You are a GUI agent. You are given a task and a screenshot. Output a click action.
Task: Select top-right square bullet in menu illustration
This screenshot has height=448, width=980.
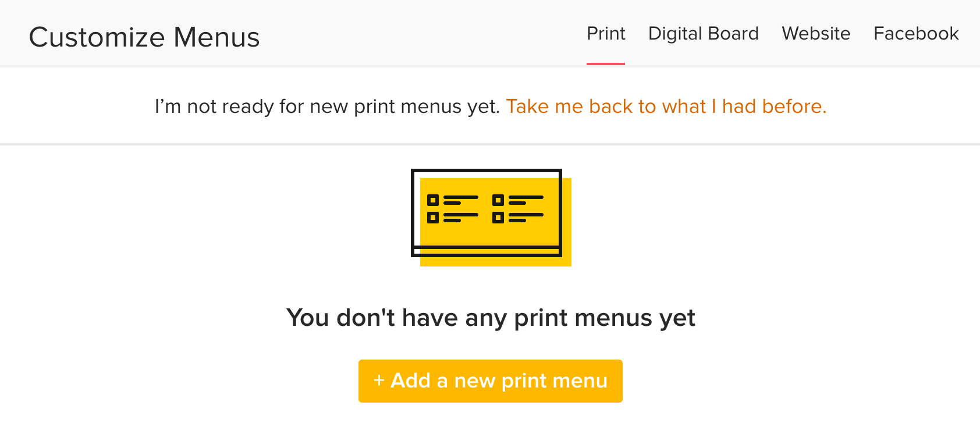(x=498, y=200)
